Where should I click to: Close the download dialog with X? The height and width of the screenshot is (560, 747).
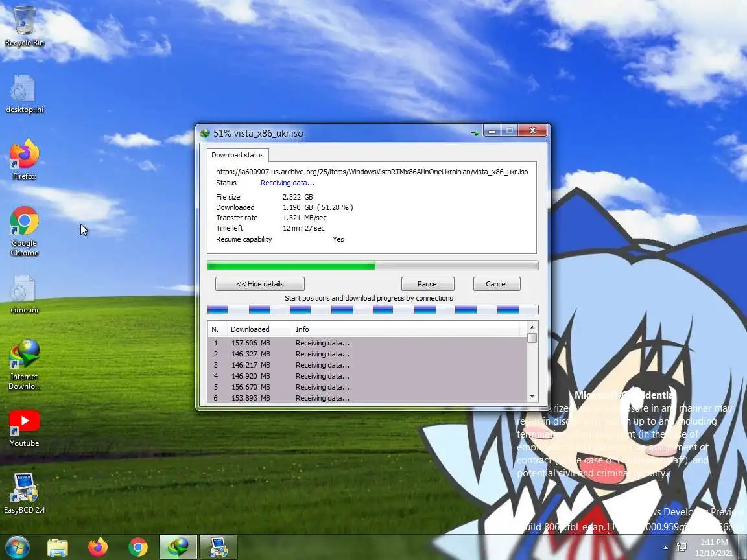pos(532,130)
